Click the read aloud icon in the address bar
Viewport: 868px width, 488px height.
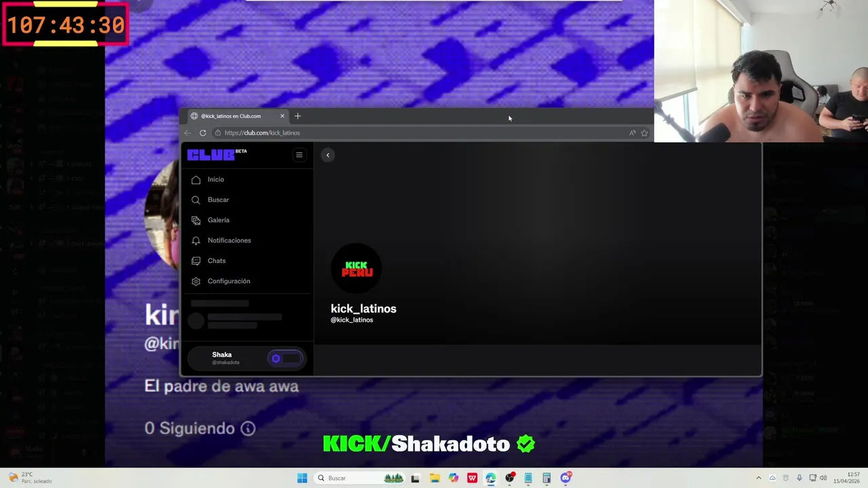[632, 133]
